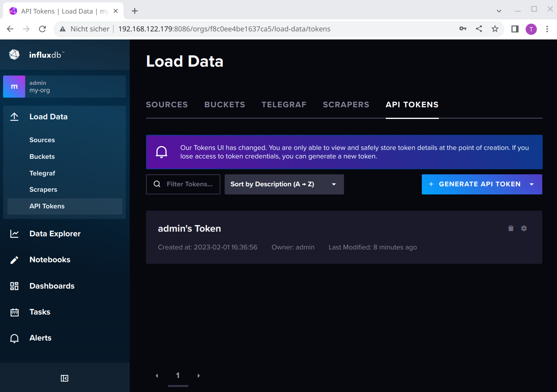The width and height of the screenshot is (557, 392).
Task: Open Telegraf in sidebar
Action: pos(42,173)
